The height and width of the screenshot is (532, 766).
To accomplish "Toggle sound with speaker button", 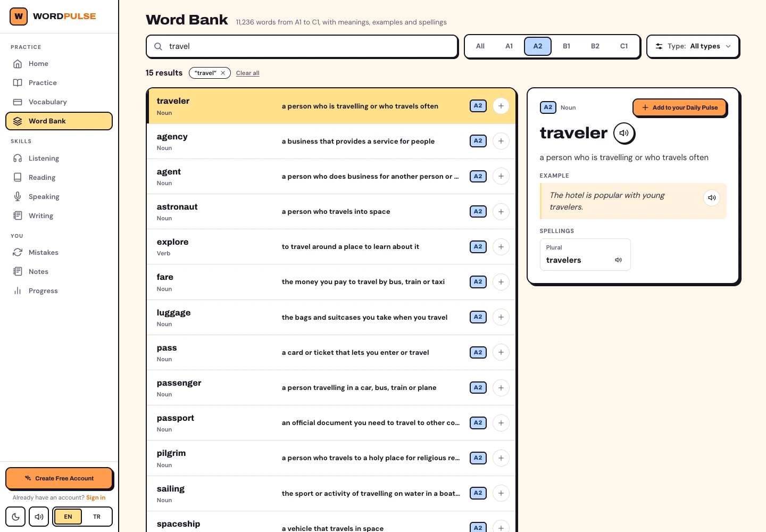I will click(x=39, y=517).
